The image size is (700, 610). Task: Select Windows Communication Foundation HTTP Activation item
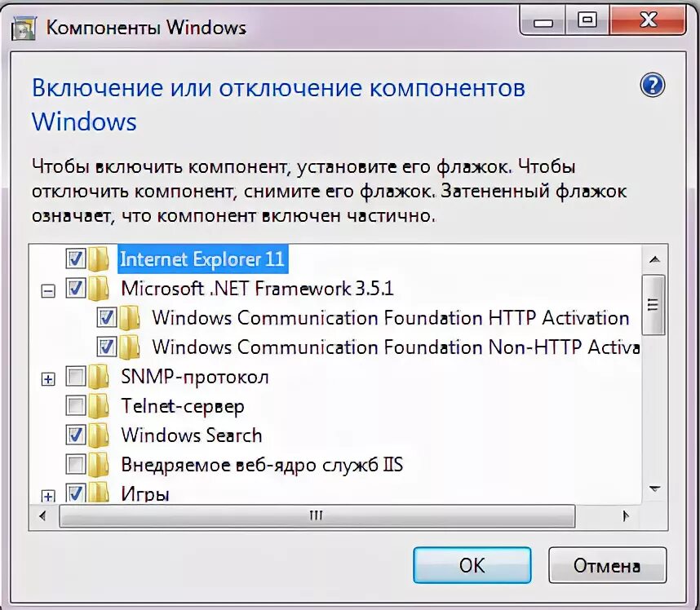click(x=391, y=318)
